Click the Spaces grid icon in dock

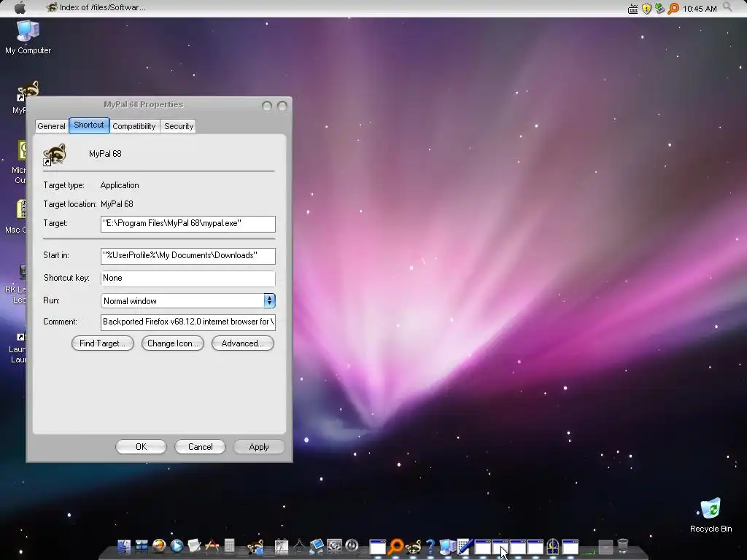[142, 546]
